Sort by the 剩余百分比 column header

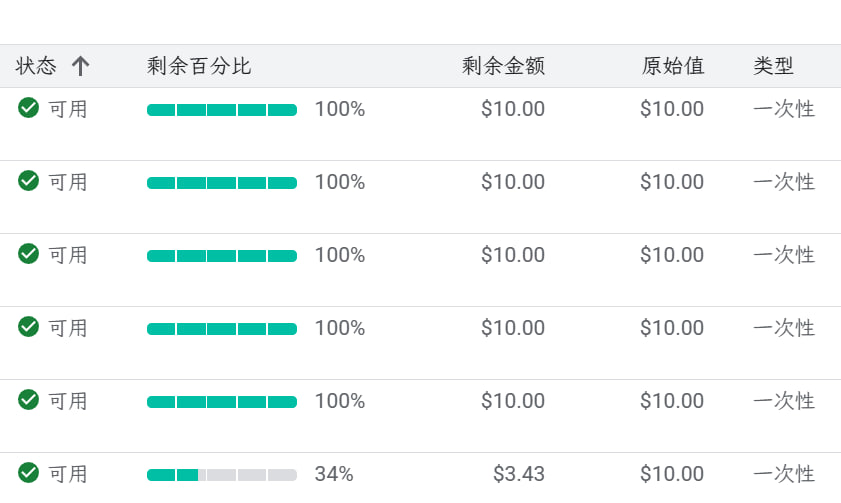199,66
